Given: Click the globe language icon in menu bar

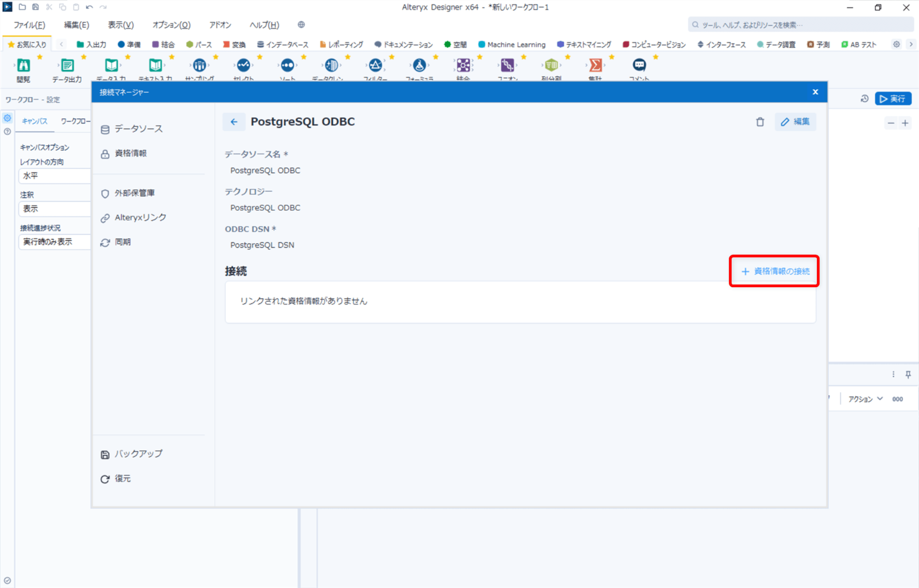Looking at the screenshot, I should tap(301, 25).
